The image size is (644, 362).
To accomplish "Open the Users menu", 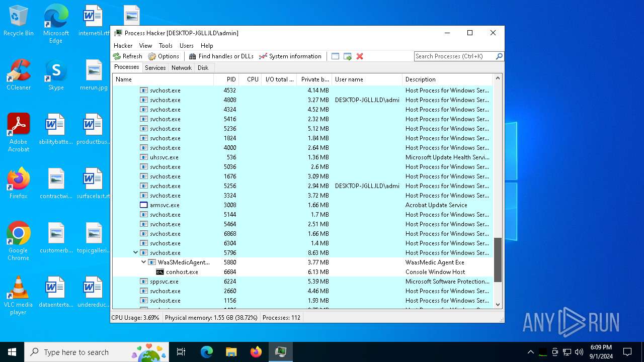I will (187, 45).
